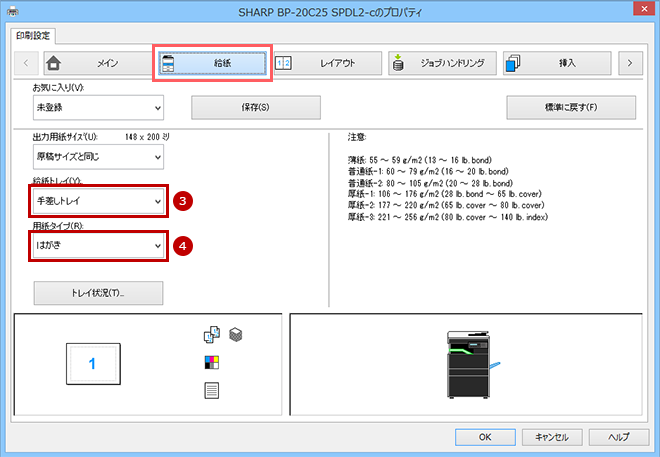Click the document lines preview icon

pos(212,391)
